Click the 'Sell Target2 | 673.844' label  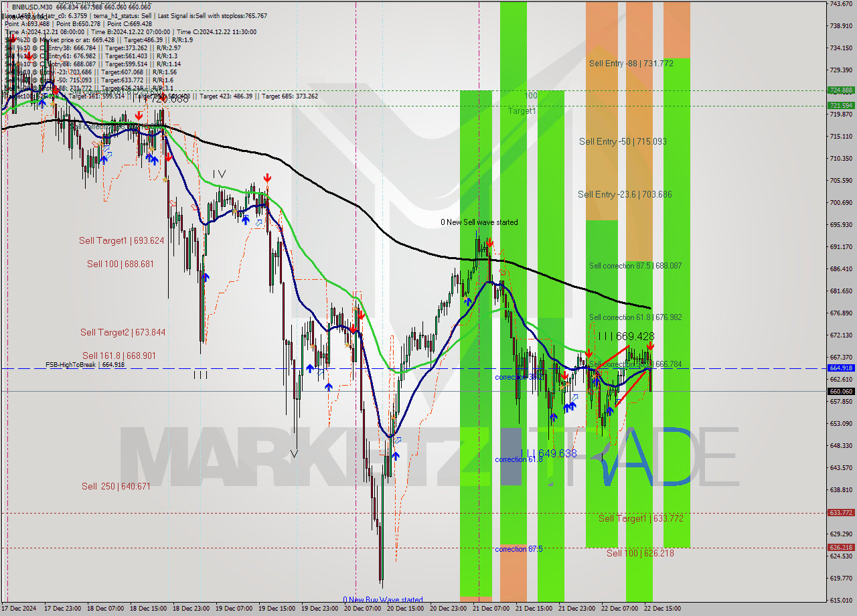click(x=123, y=332)
